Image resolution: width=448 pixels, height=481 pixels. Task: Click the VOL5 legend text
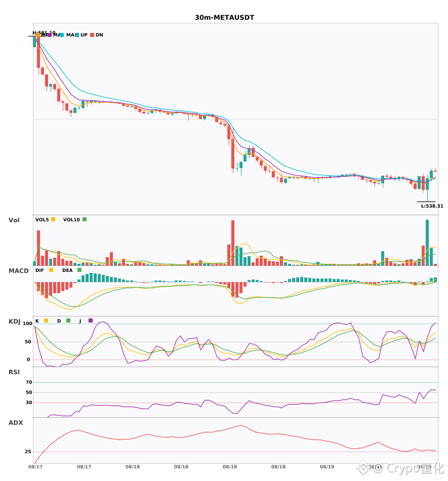(x=42, y=220)
